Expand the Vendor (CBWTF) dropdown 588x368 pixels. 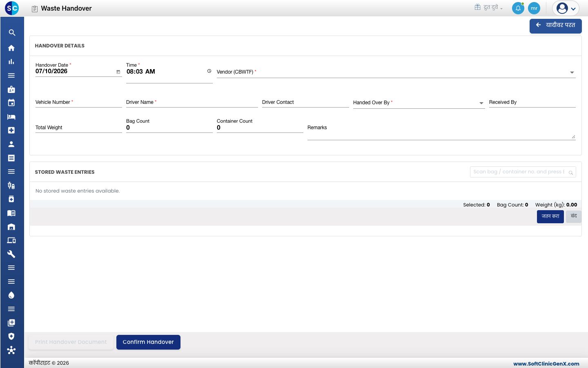point(572,72)
